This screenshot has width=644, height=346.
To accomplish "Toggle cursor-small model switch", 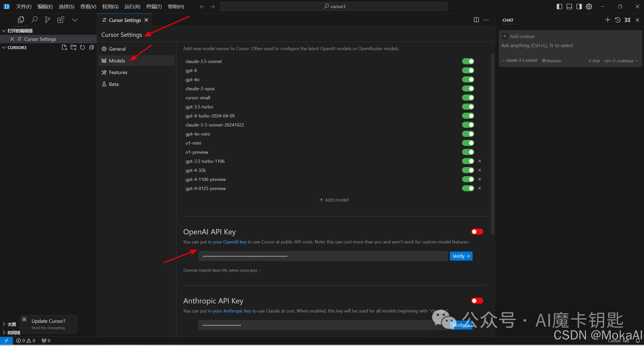I will coord(468,98).
